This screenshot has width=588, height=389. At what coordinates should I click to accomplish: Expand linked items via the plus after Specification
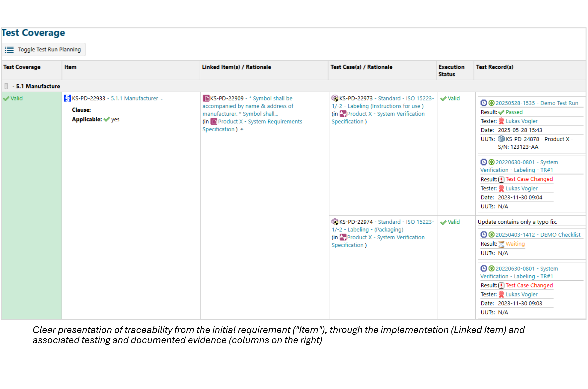(242, 129)
